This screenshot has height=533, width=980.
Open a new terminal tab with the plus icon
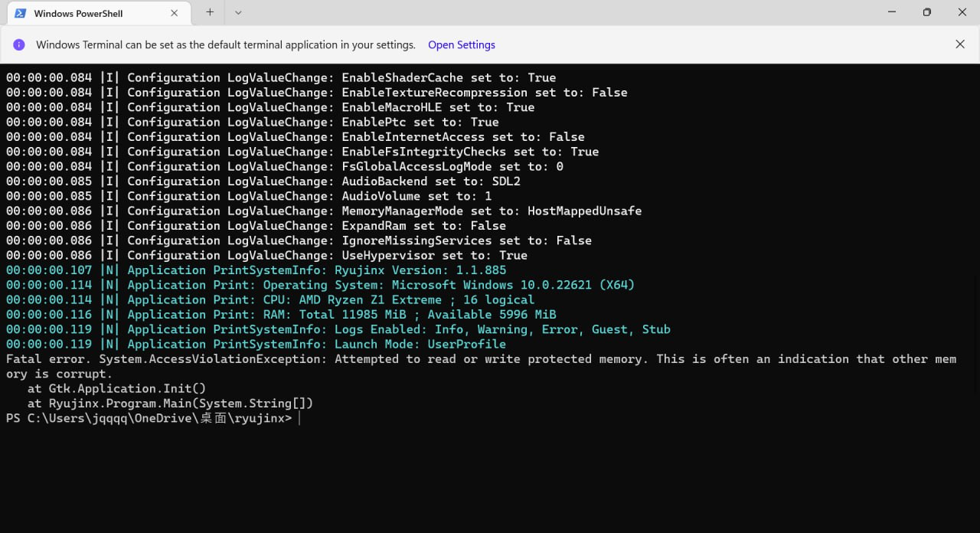(210, 12)
